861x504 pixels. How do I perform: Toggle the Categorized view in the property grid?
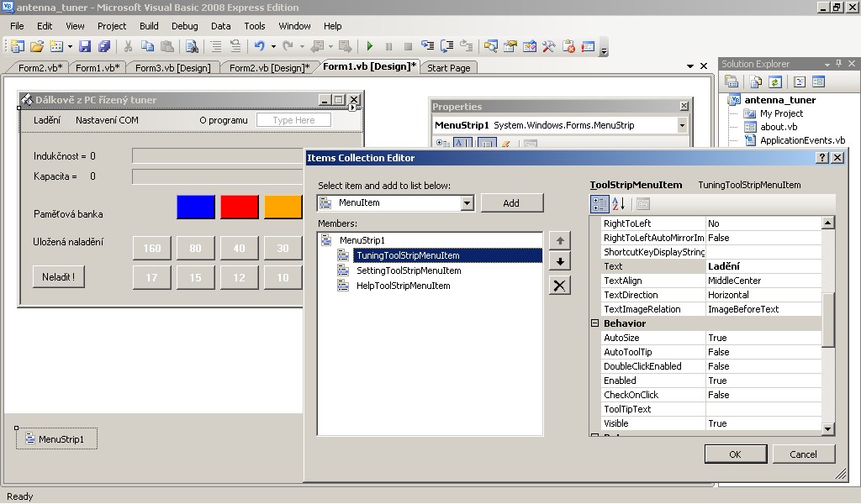pos(600,203)
